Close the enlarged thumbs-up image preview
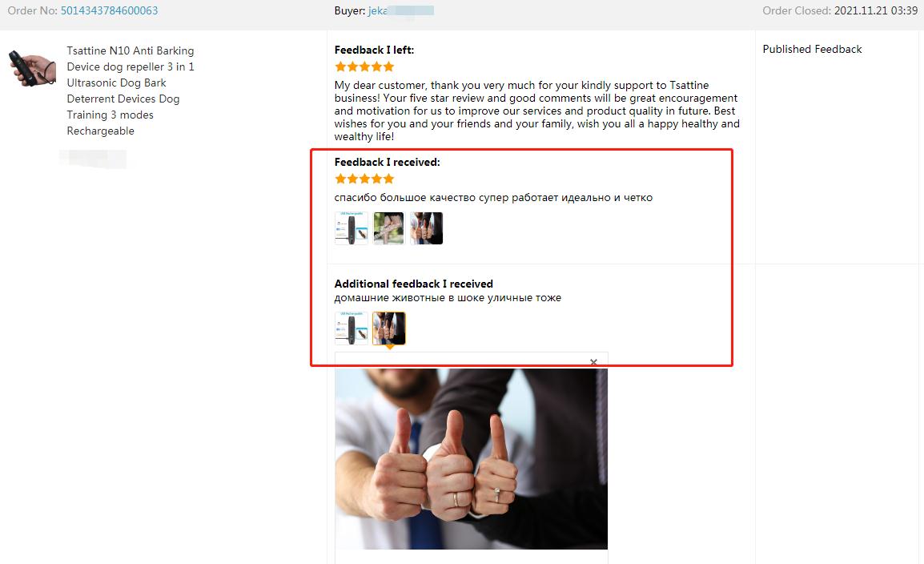The width and height of the screenshot is (924, 564). [x=593, y=362]
